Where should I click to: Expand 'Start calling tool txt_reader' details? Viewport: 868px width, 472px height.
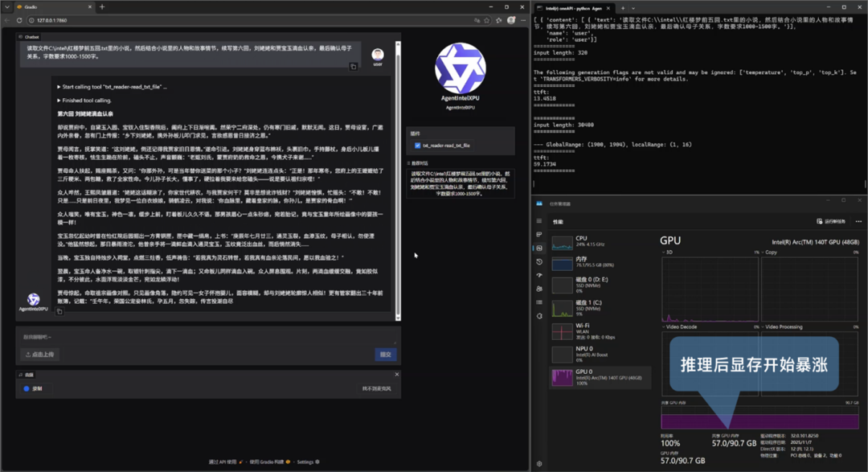112,87
